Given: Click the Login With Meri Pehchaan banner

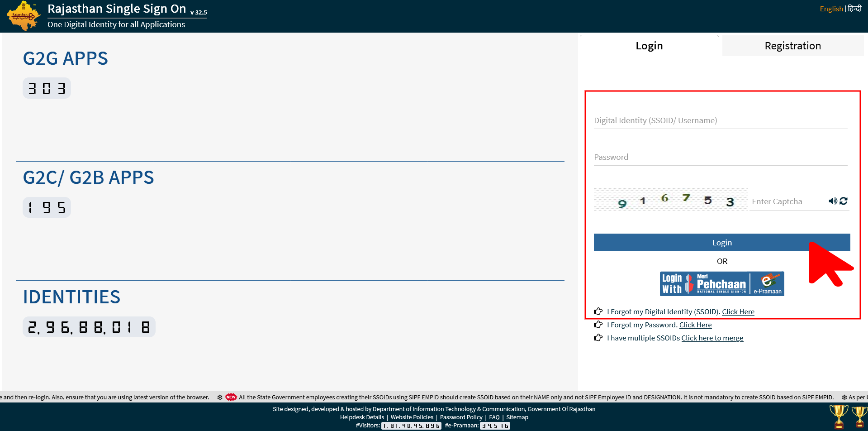Looking at the screenshot, I should click(x=721, y=283).
